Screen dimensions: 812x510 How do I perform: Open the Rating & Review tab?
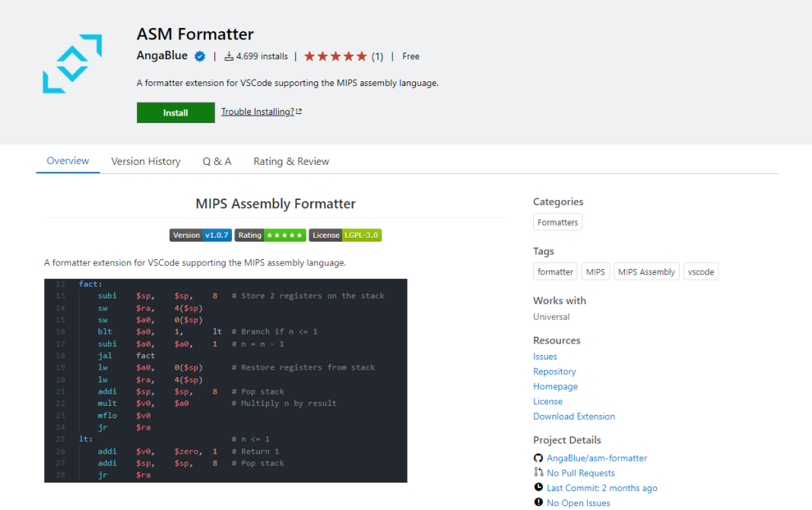291,161
